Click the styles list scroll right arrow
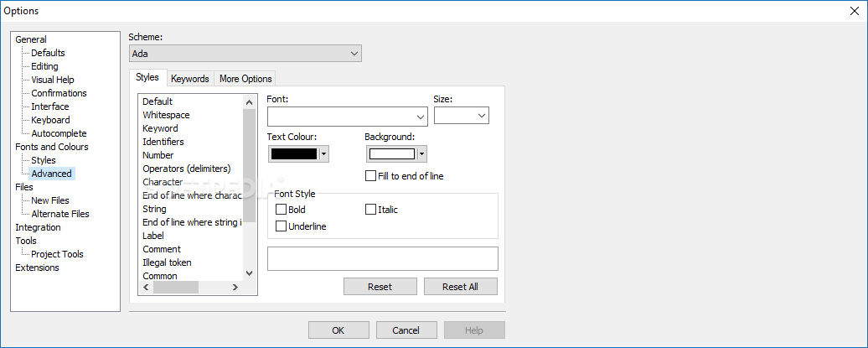Viewport: 868px width, 348px height. [235, 287]
